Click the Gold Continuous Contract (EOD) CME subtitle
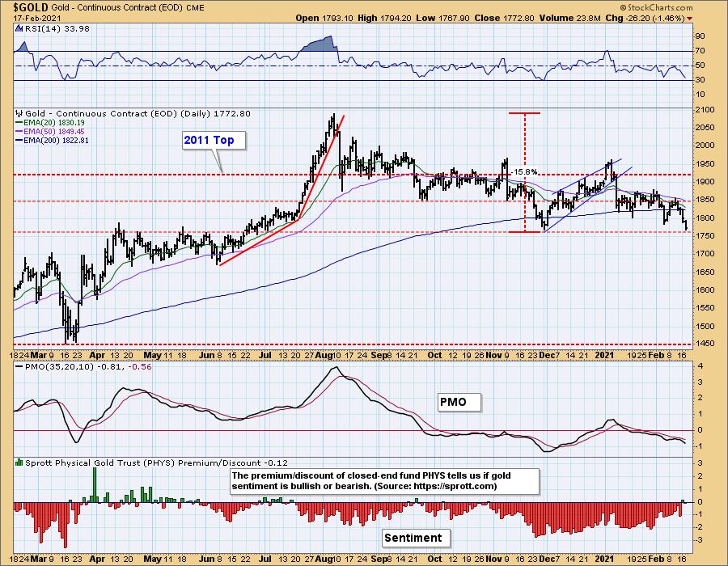The image size is (728, 566). 128,7
